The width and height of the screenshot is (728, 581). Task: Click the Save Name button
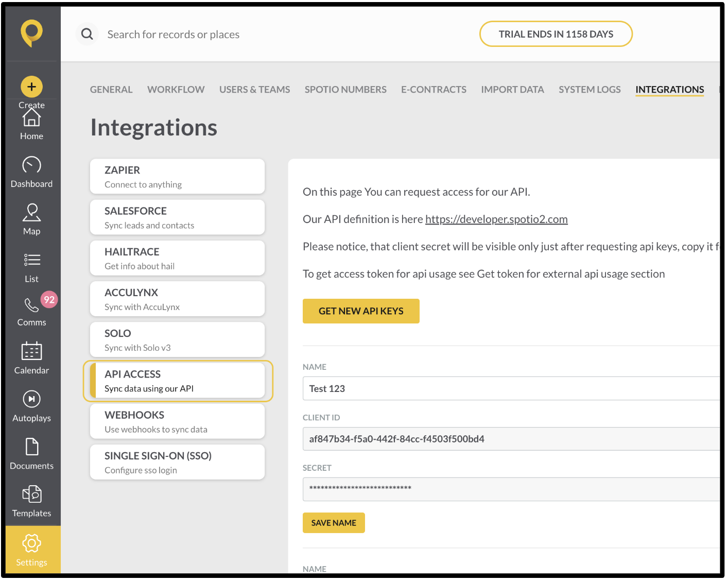coord(334,523)
